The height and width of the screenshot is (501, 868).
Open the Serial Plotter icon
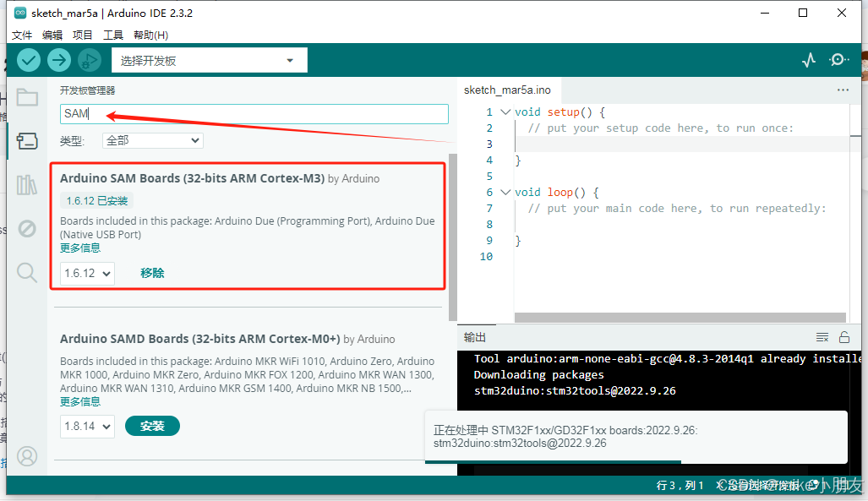click(x=809, y=60)
